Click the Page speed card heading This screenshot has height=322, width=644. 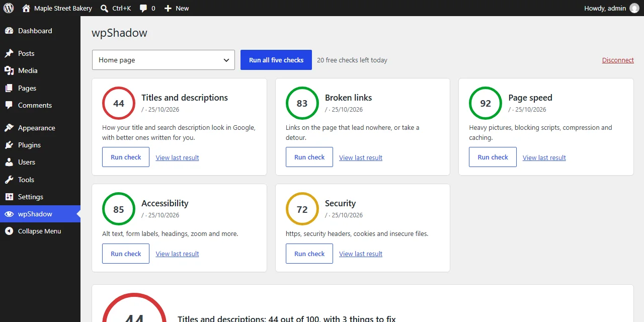tap(530, 98)
